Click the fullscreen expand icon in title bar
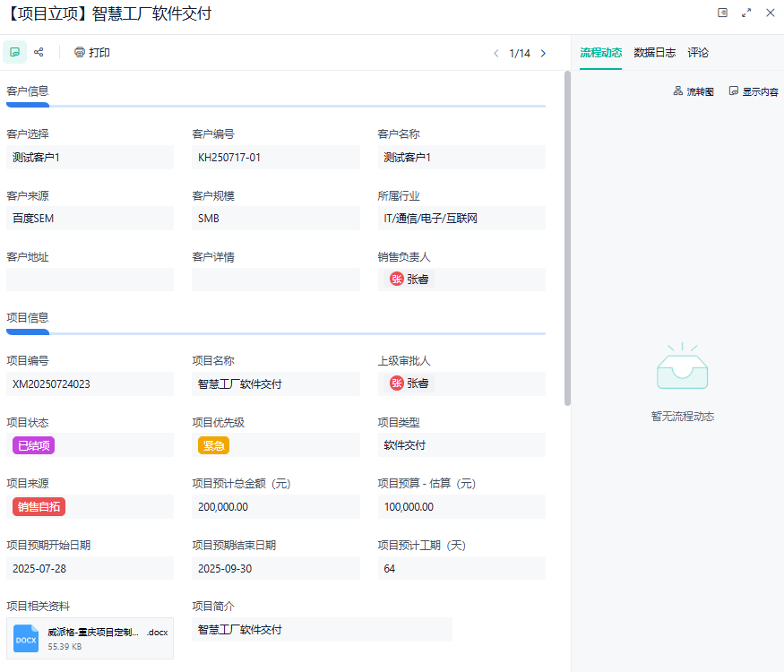 point(746,13)
